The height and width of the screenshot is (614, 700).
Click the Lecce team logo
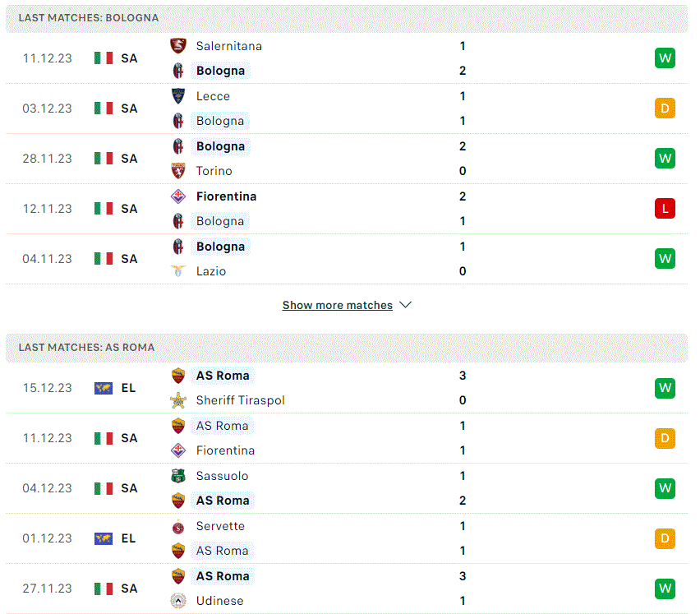tap(178, 96)
